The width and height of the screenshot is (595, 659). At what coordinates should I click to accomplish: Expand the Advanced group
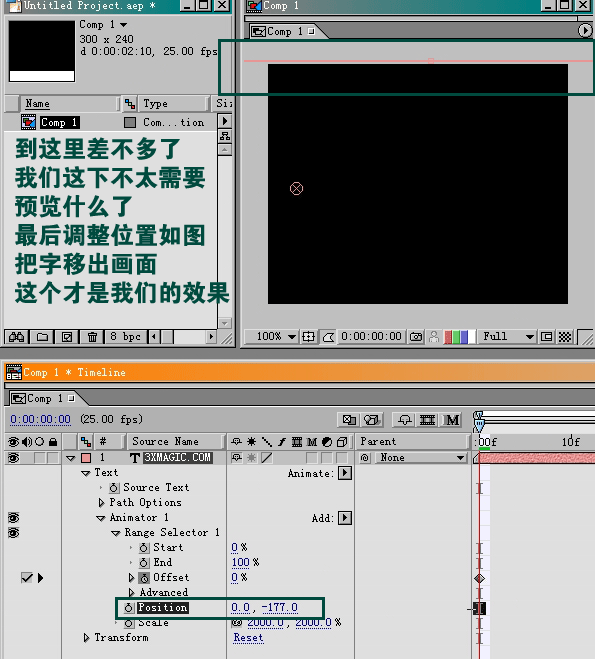coord(132,593)
